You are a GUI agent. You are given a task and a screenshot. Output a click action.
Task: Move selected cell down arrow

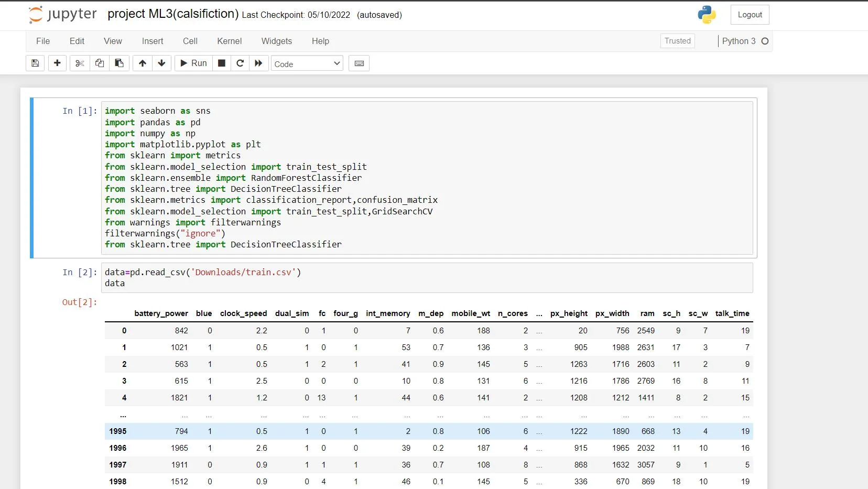(161, 63)
